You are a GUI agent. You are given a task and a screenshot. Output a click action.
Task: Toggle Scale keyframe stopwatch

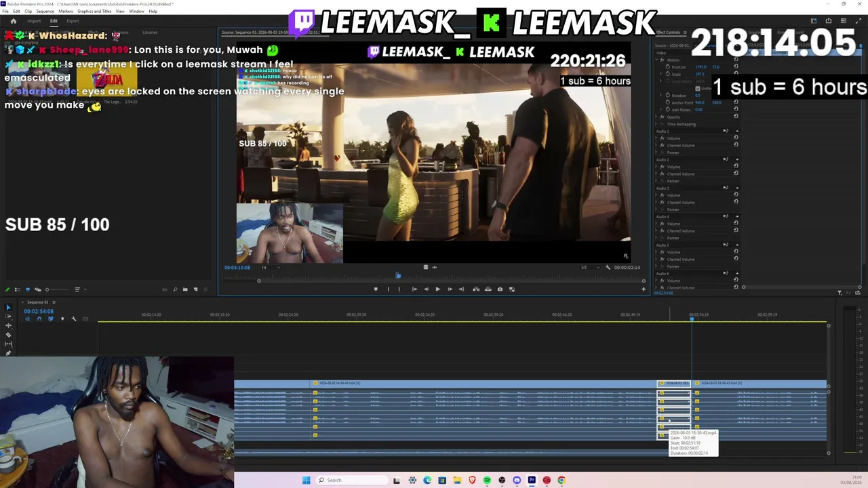tap(667, 74)
